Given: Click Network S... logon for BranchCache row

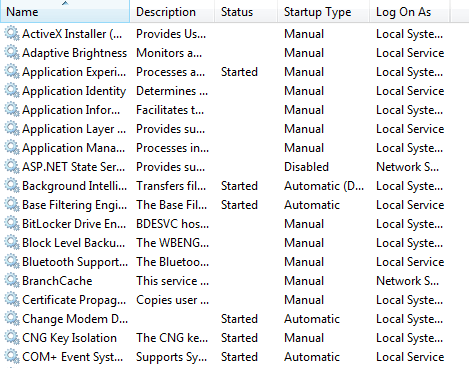Looking at the screenshot, I should point(407,281).
